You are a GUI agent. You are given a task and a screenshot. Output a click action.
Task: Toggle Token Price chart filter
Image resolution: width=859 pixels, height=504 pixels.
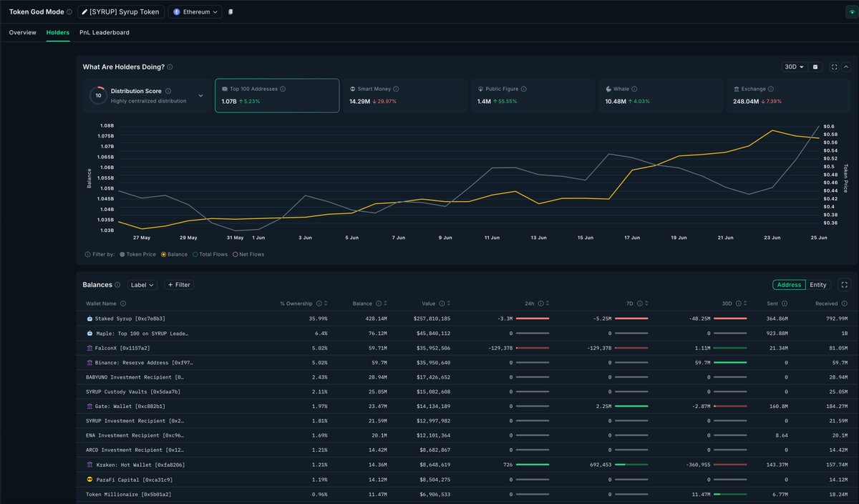coord(137,254)
